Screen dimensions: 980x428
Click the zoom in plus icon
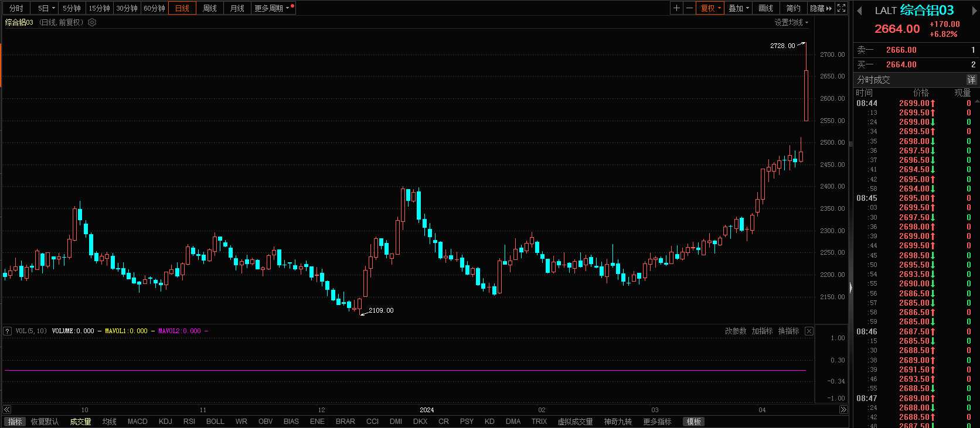[676, 8]
